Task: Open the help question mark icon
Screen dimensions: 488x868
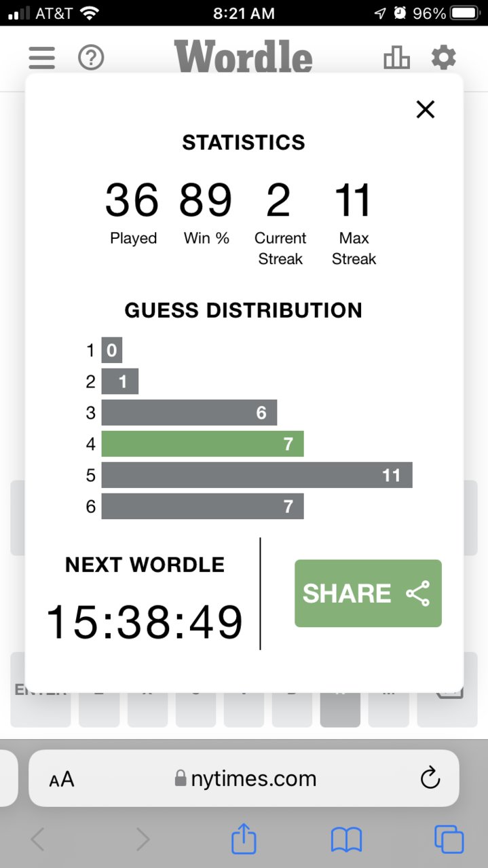Action: (x=91, y=58)
